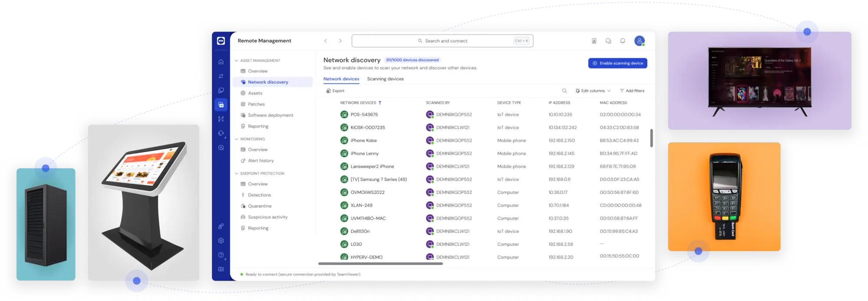
Task: Open the settings gear rail icon
Action: click(221, 241)
